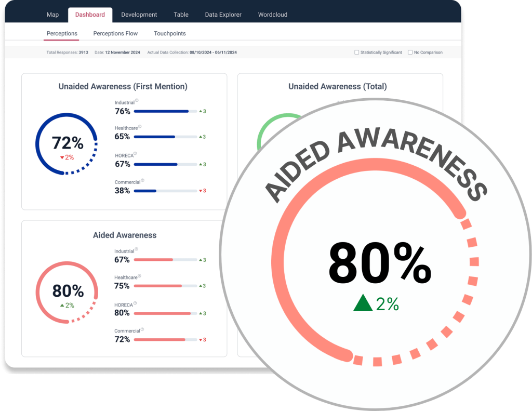The width and height of the screenshot is (532, 411).
Task: Switch to the Perceptions Flow sub-tab
Action: click(115, 33)
